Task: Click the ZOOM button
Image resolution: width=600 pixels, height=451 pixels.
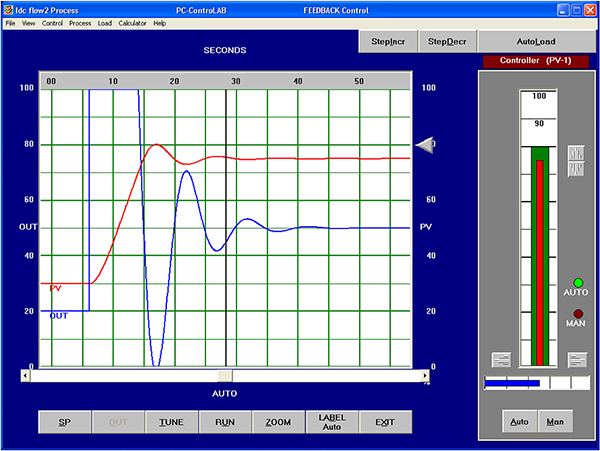Action: coord(278,422)
